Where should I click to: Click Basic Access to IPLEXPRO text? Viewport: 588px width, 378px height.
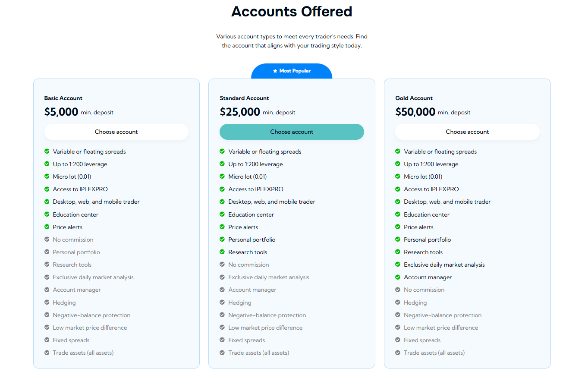(80, 189)
